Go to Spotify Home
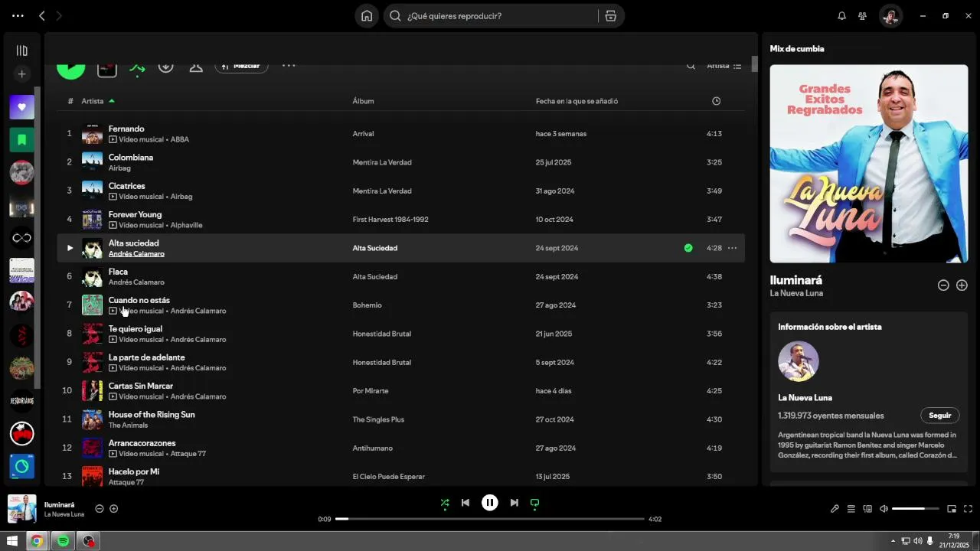The width and height of the screenshot is (980, 551). pos(367,16)
